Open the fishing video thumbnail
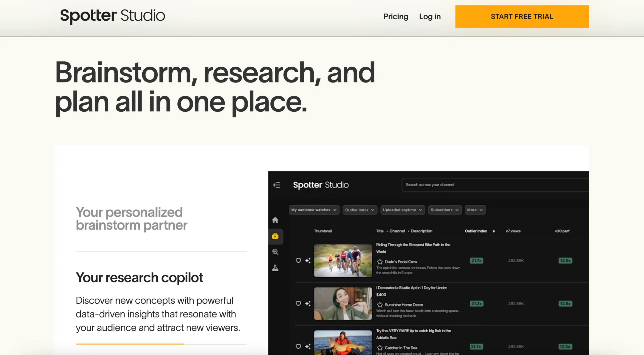Screen dimensions: 644x355 pos(343,343)
